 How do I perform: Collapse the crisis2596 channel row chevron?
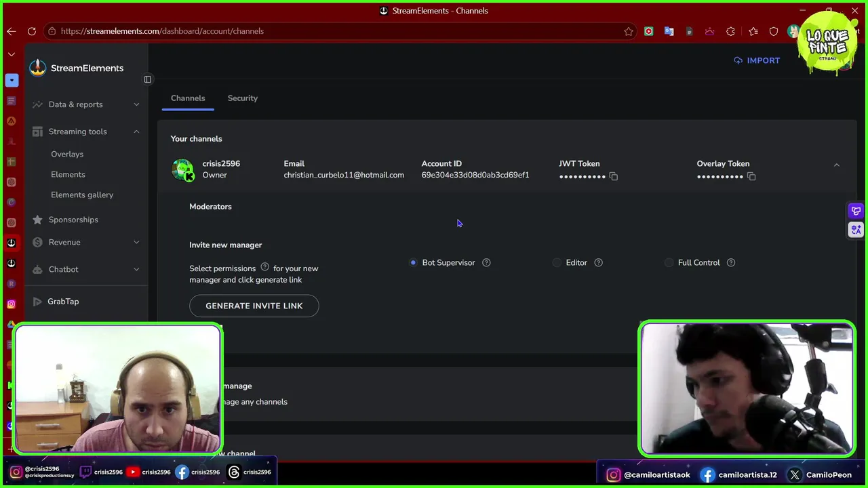837,165
